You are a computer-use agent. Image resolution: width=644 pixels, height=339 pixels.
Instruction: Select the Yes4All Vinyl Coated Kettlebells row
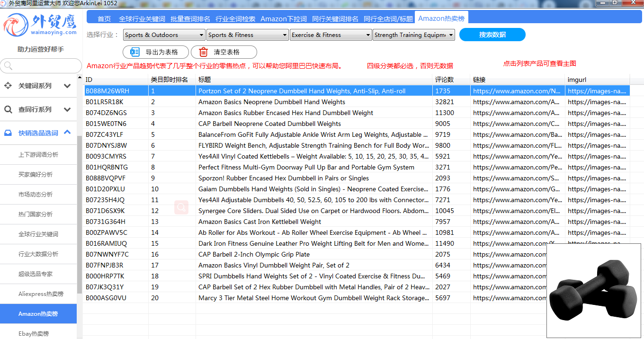click(x=357, y=156)
